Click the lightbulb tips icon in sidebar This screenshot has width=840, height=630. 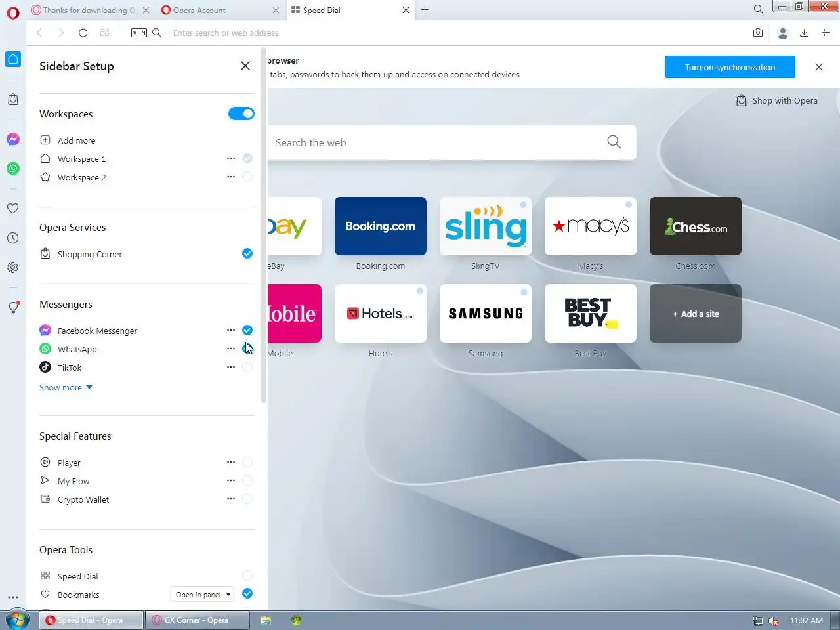click(x=13, y=308)
